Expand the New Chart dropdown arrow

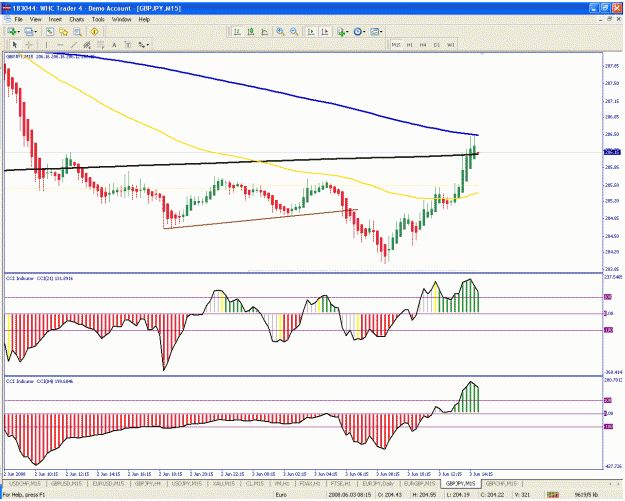(x=18, y=32)
